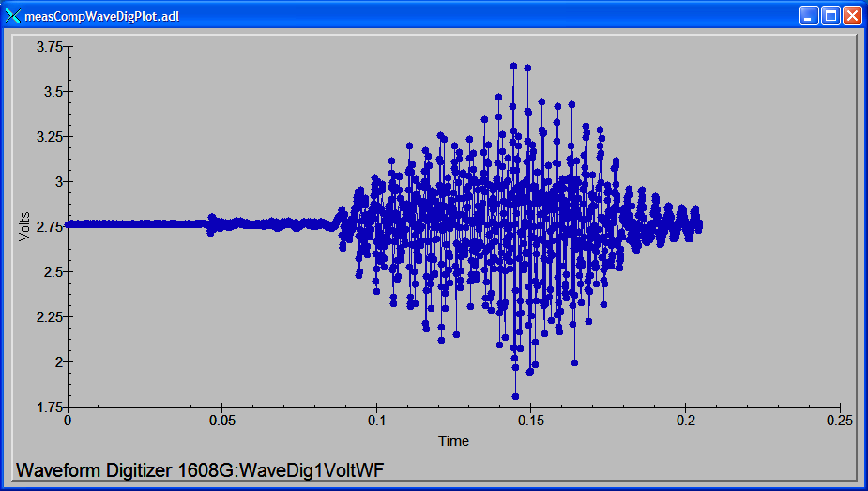Click the 1.75 y-axis tick value
The width and height of the screenshot is (868, 491).
click(x=50, y=408)
